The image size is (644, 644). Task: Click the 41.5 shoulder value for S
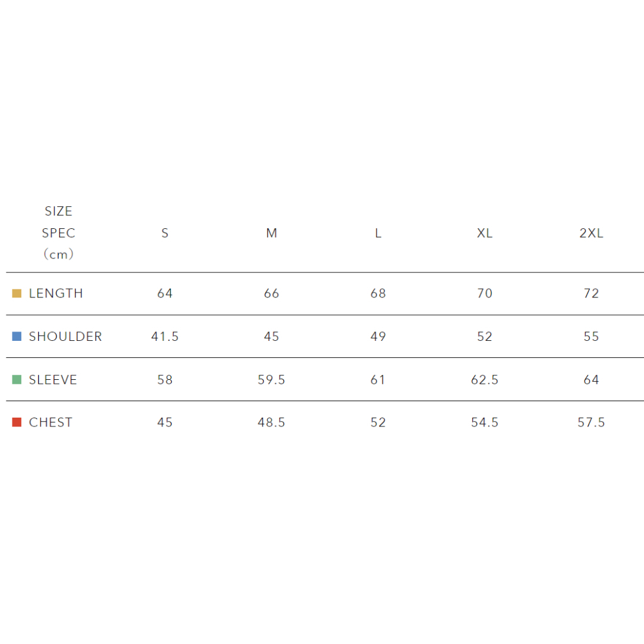tap(165, 336)
